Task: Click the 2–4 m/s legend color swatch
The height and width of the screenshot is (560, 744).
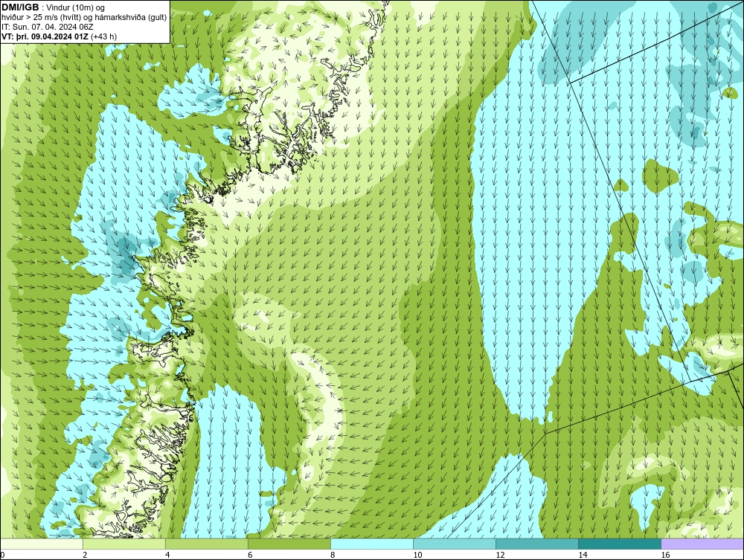Action: (124, 544)
